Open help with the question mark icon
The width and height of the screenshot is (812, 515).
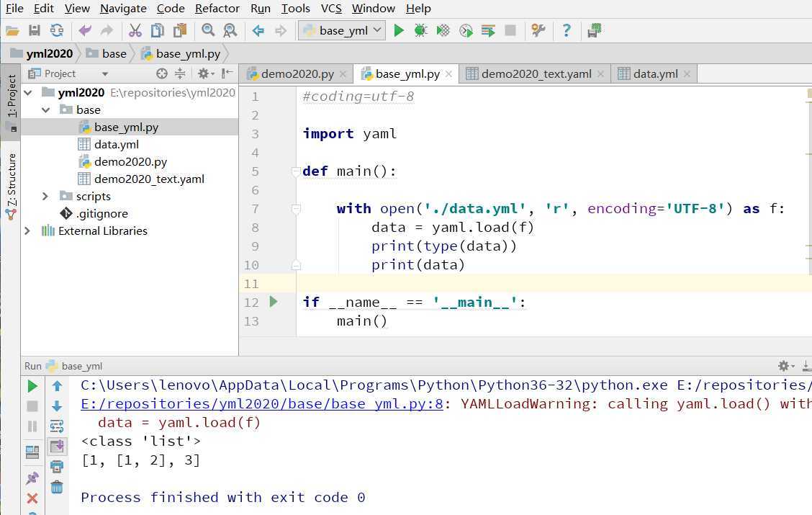(567, 31)
